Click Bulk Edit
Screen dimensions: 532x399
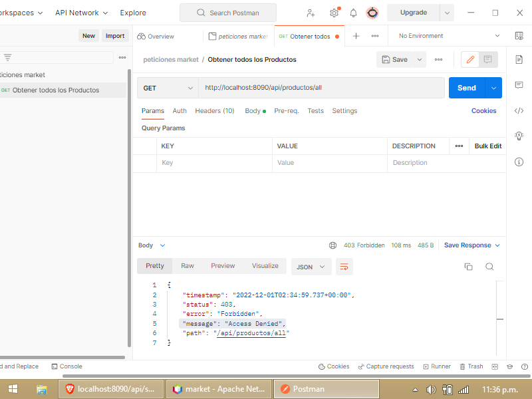pos(487,146)
